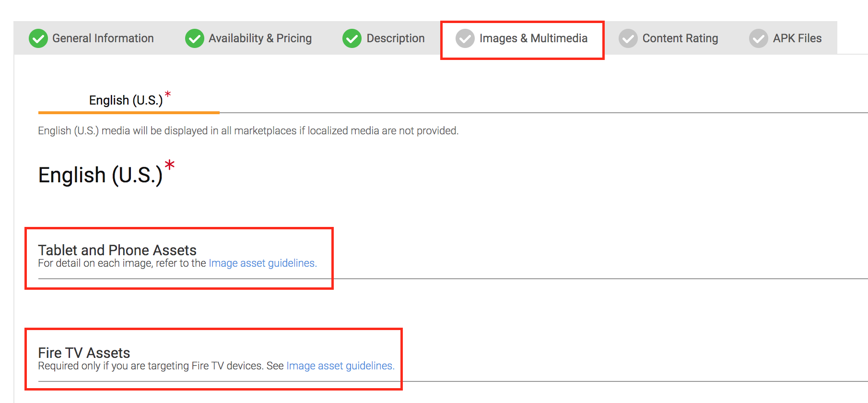Image resolution: width=868 pixels, height=403 pixels.
Task: Open Image asset guidelines under Tablet and Phone
Action: (x=263, y=263)
